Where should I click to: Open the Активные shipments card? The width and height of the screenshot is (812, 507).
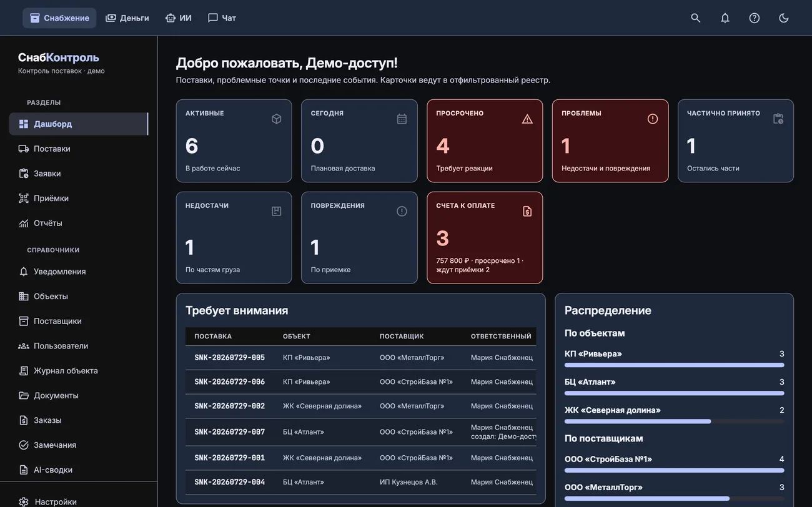[234, 141]
